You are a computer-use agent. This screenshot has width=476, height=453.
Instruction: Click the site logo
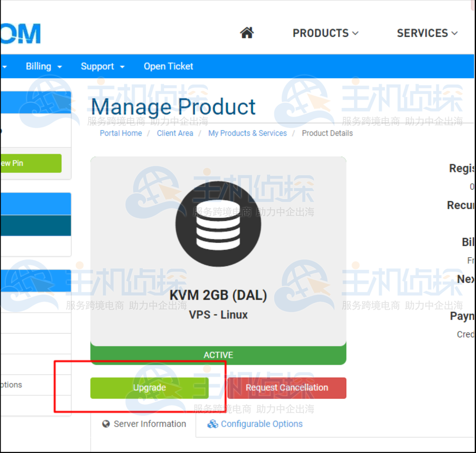20,33
